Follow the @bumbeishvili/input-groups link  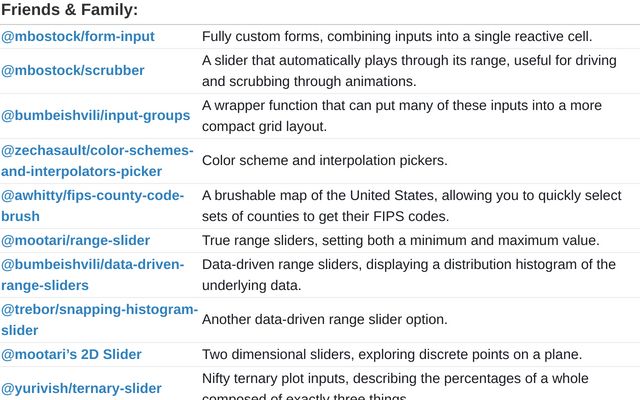[x=95, y=115]
